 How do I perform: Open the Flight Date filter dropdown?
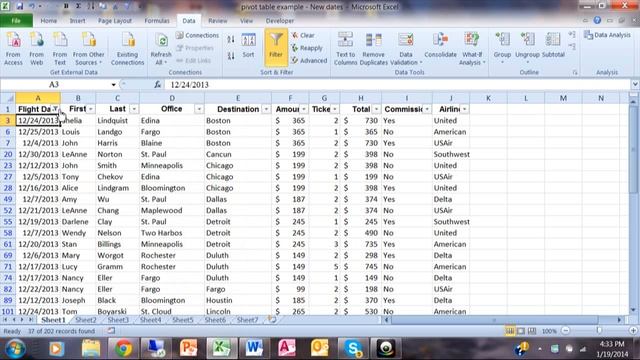55,109
